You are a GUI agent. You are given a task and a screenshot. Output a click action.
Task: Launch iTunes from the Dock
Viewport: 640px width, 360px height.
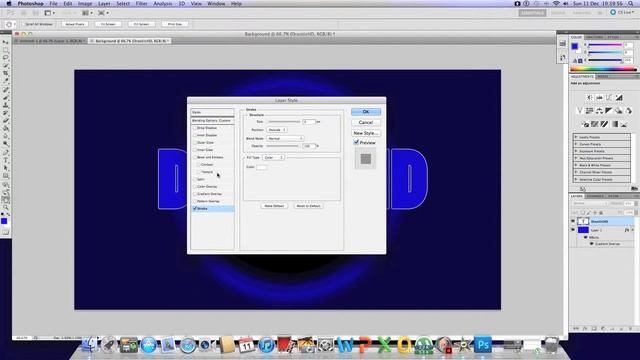coord(267,345)
